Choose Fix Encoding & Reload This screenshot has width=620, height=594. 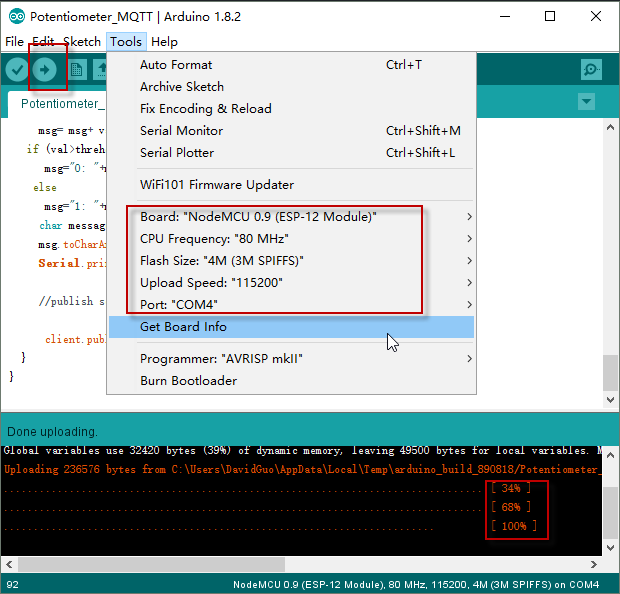(291, 109)
